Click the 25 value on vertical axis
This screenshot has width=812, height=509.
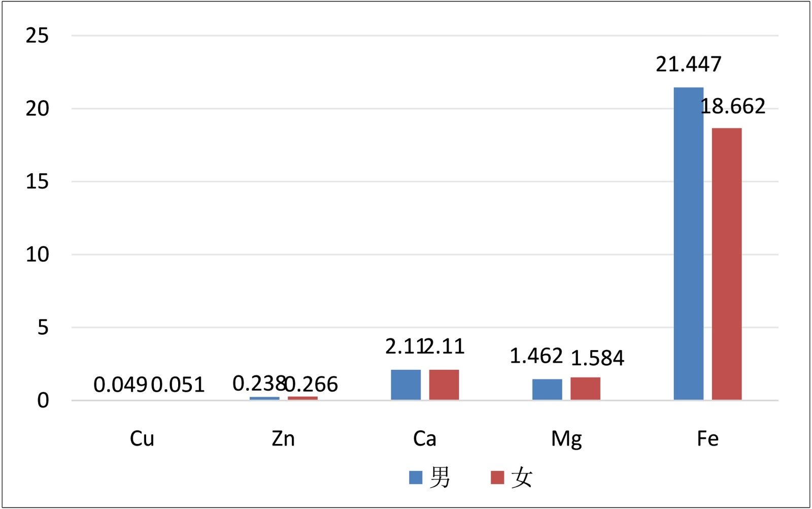click(37, 36)
